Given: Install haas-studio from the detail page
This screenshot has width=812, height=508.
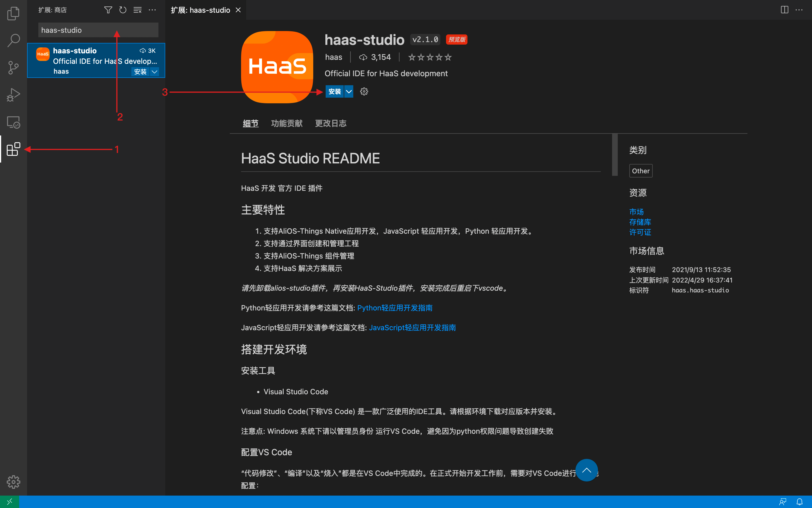Looking at the screenshot, I should click(x=335, y=91).
